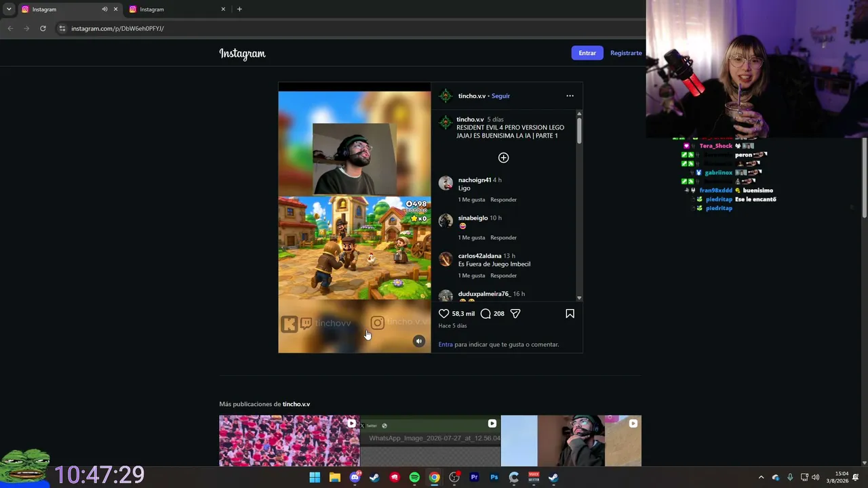Load more comments with the plus circle

[503, 158]
